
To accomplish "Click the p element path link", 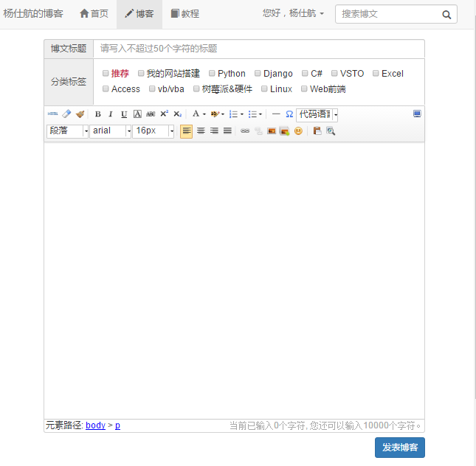I will click(x=117, y=425).
